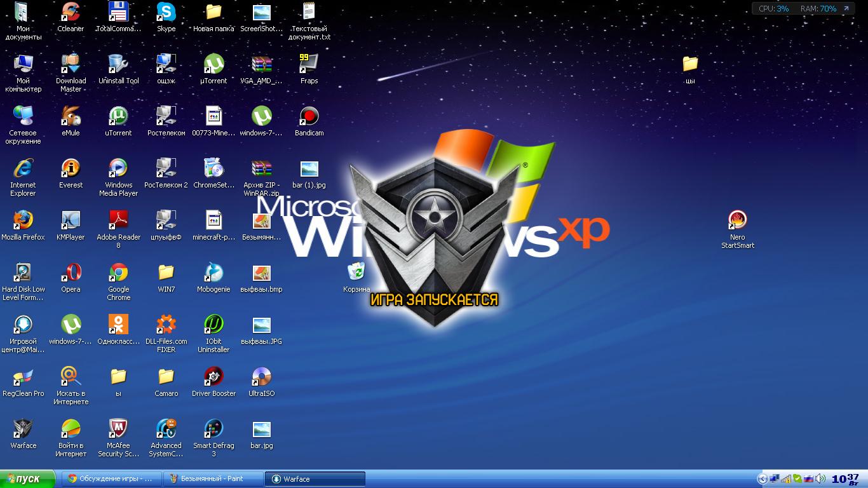Click the RegClean Pro desktop icon
The image size is (868, 488).
tap(23, 382)
